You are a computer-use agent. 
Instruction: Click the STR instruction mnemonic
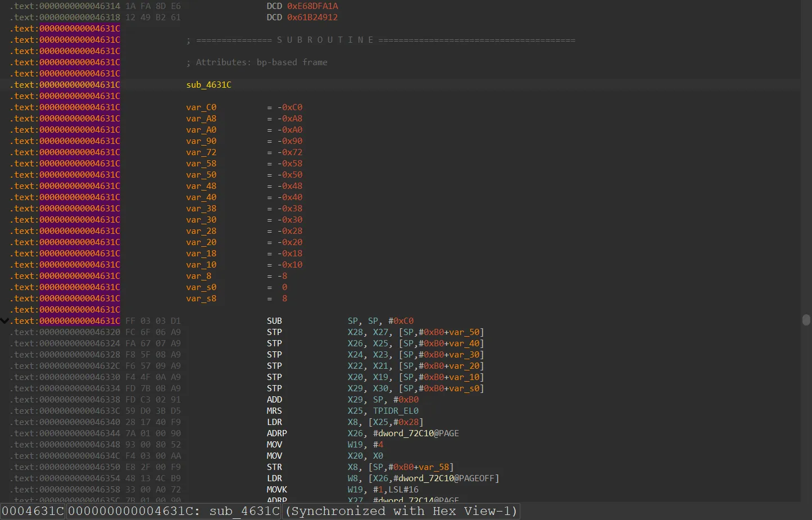(274, 467)
